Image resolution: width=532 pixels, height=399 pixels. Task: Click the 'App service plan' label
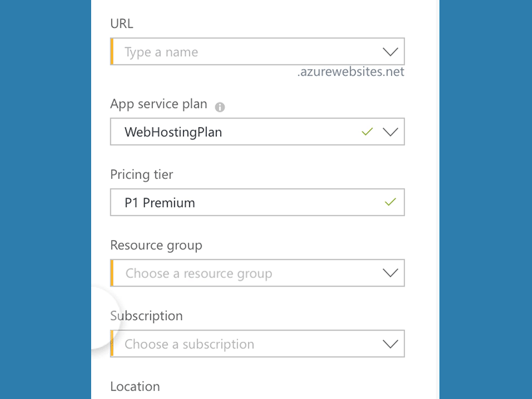coord(158,104)
